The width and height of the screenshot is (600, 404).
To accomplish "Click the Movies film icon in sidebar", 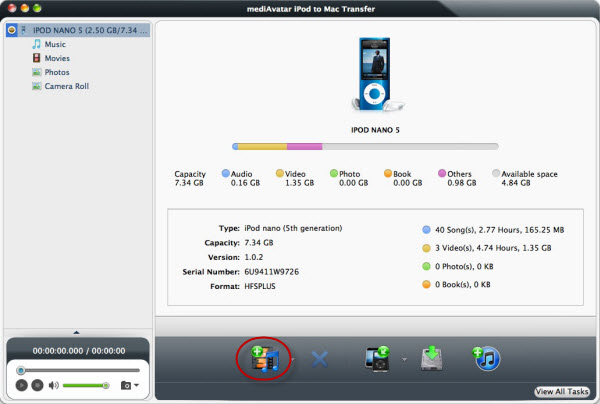I will 36,58.
